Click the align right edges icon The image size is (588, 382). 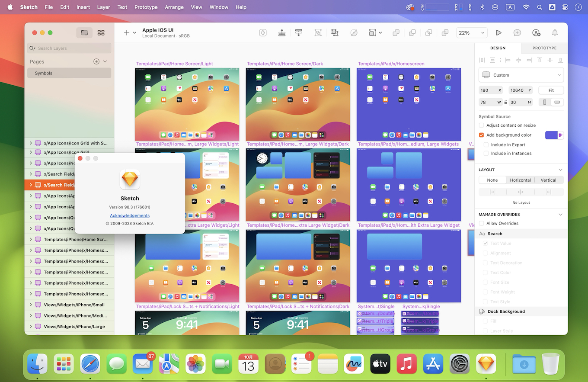point(529,60)
